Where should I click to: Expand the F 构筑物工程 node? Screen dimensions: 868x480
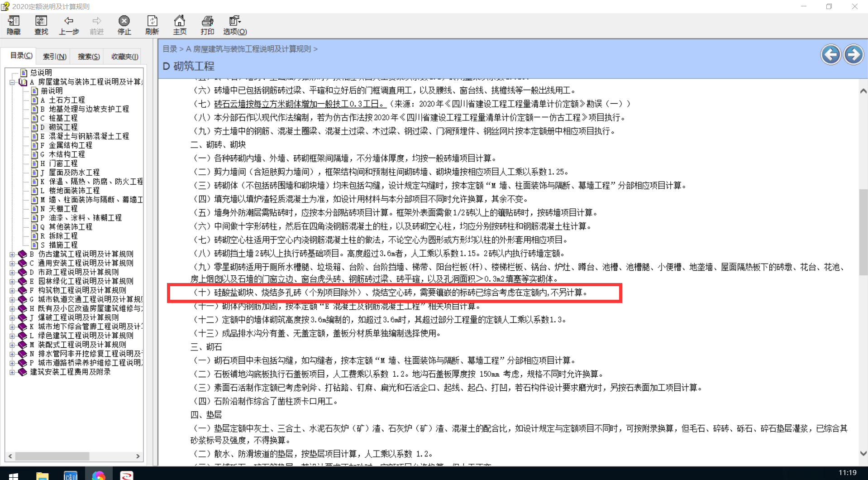[x=12, y=290]
